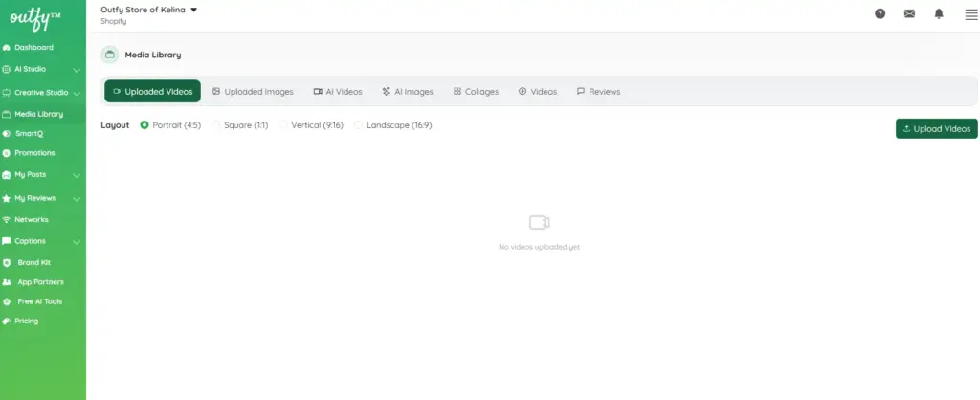This screenshot has height=400, width=980.
Task: Open help via question mark icon
Action: (880, 13)
